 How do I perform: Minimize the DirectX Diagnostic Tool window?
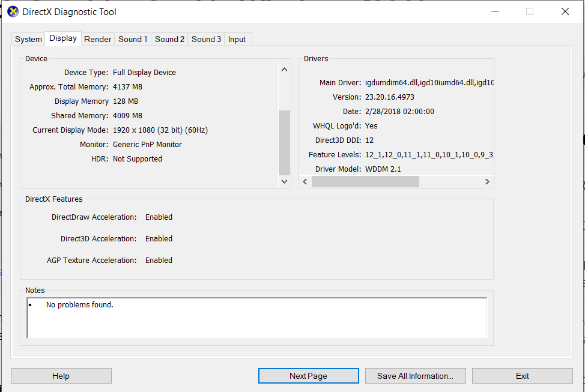click(x=495, y=11)
